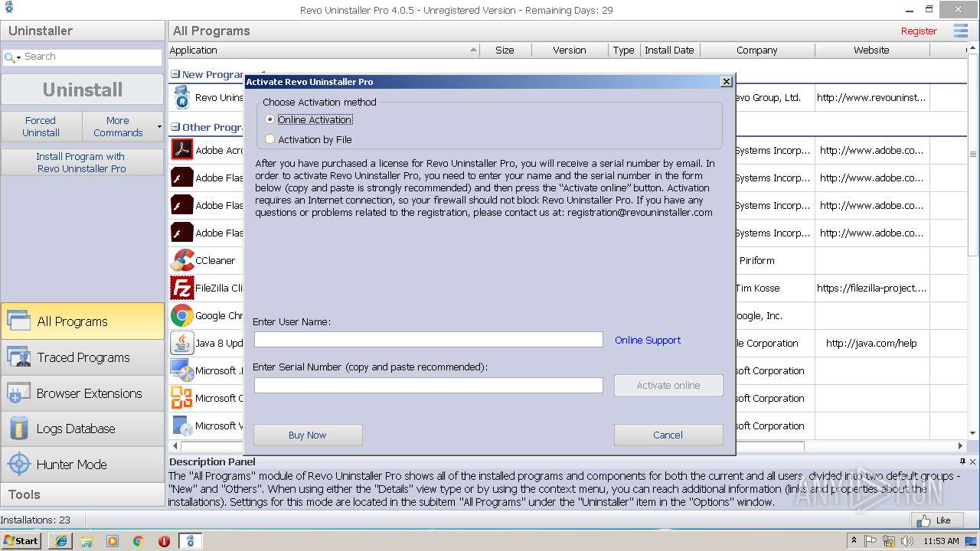This screenshot has width=980, height=551.
Task: Click the Hunter Mode crosshair icon
Action: tap(18, 464)
